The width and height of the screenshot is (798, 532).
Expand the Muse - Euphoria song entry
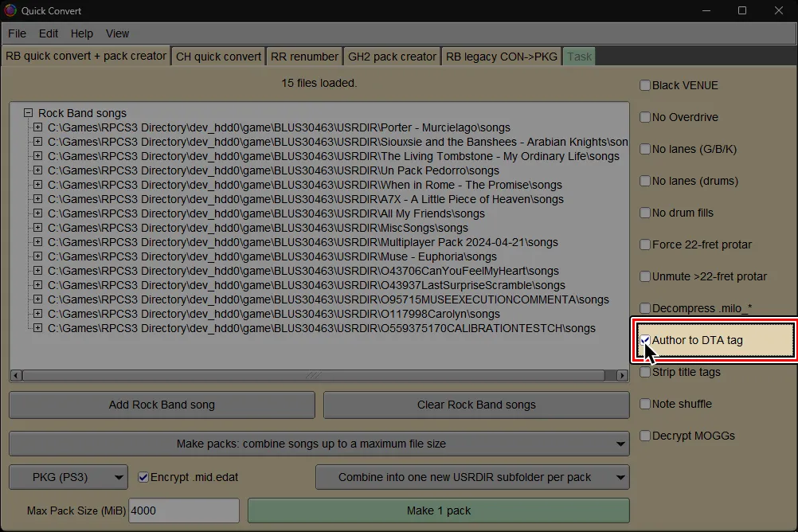37,256
